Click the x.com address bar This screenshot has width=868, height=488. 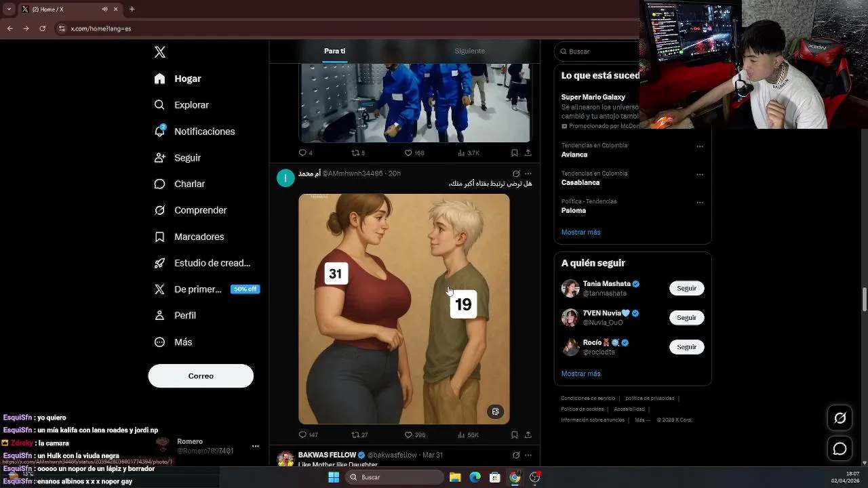pyautogui.click(x=346, y=28)
